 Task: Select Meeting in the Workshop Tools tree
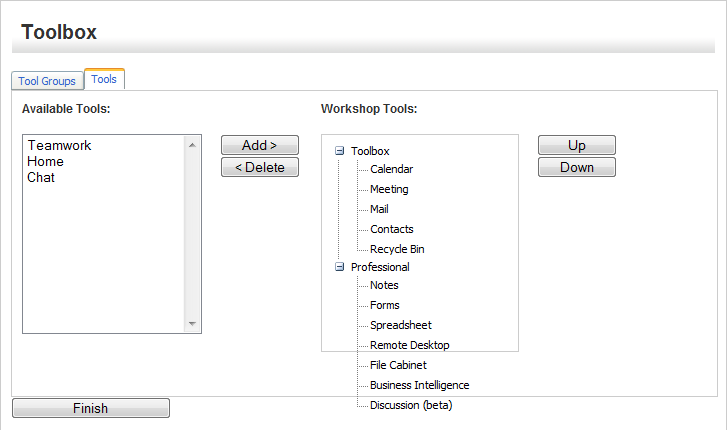[x=389, y=189]
